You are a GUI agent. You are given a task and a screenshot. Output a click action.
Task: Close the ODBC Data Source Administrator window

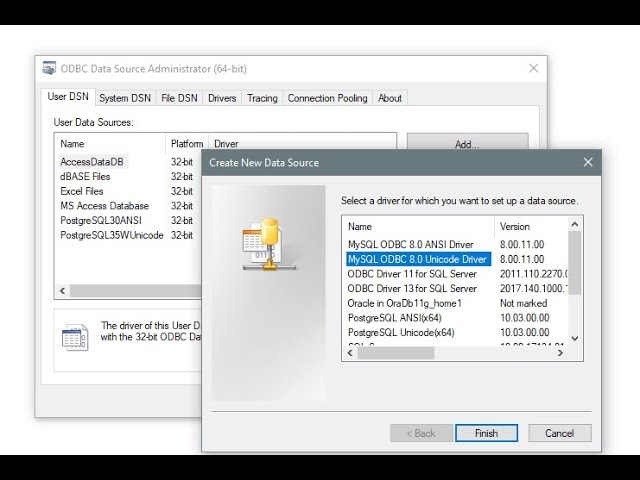pos(533,68)
